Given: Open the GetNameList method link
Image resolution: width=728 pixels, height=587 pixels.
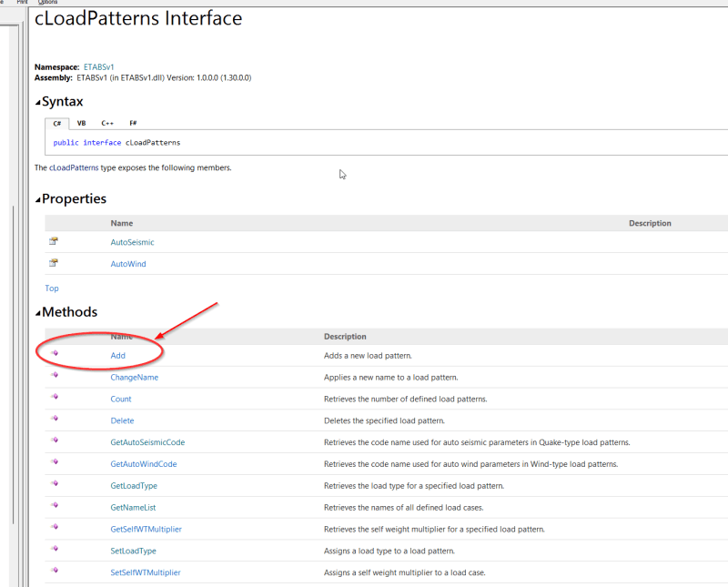Looking at the screenshot, I should (x=133, y=507).
